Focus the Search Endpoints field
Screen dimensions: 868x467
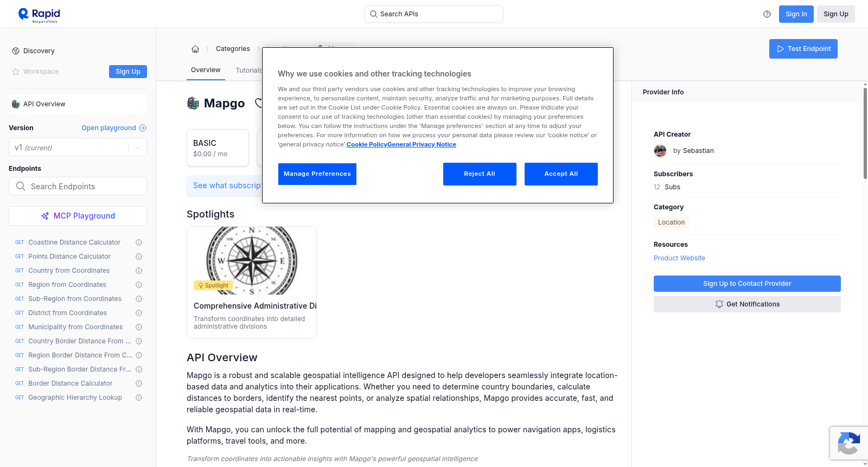pos(78,186)
